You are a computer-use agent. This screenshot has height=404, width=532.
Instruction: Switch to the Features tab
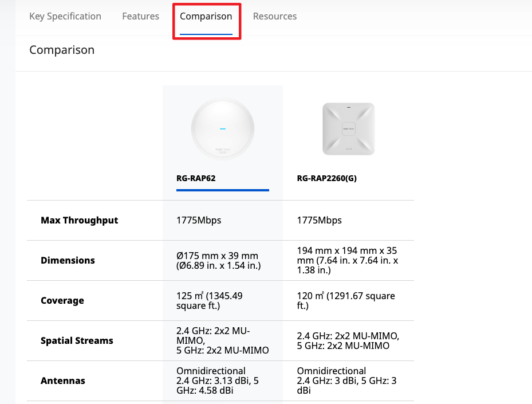[x=140, y=16]
